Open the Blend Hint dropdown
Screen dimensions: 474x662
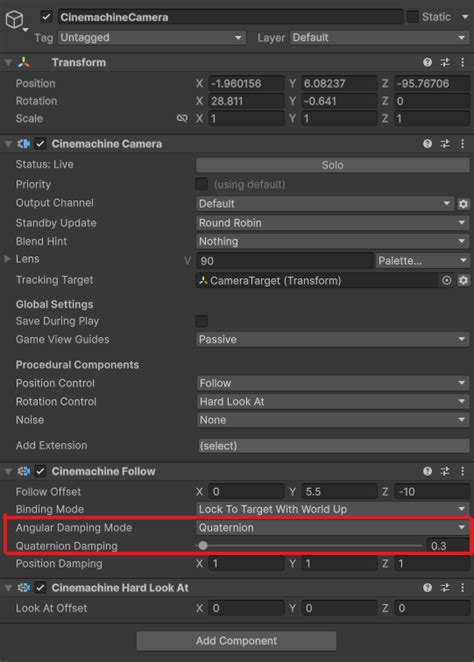(x=333, y=241)
